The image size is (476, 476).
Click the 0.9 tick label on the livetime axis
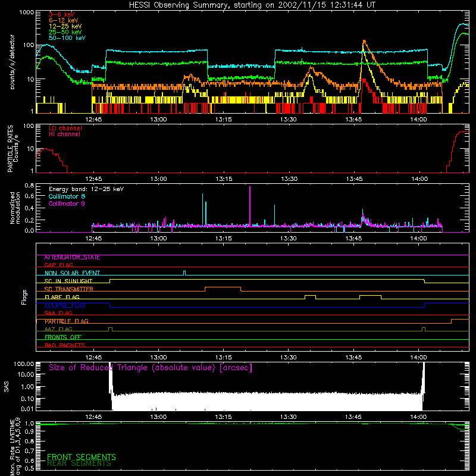point(29,432)
